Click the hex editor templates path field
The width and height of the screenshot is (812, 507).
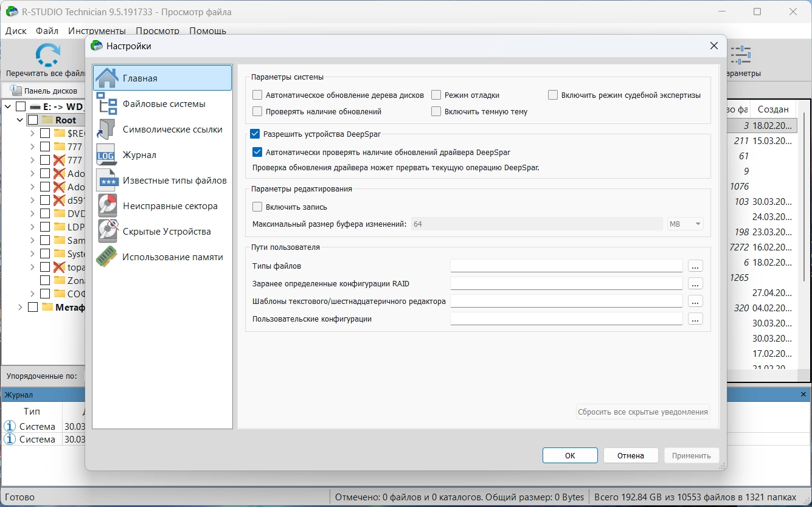566,301
